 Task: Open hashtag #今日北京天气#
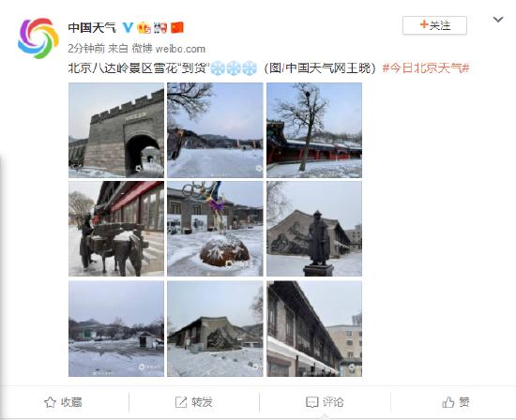[x=426, y=68]
